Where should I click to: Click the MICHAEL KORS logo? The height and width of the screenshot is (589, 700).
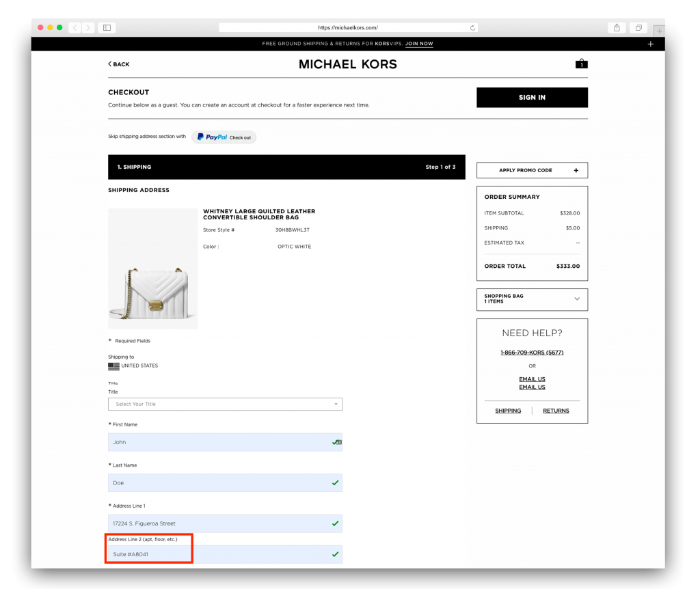click(x=348, y=64)
